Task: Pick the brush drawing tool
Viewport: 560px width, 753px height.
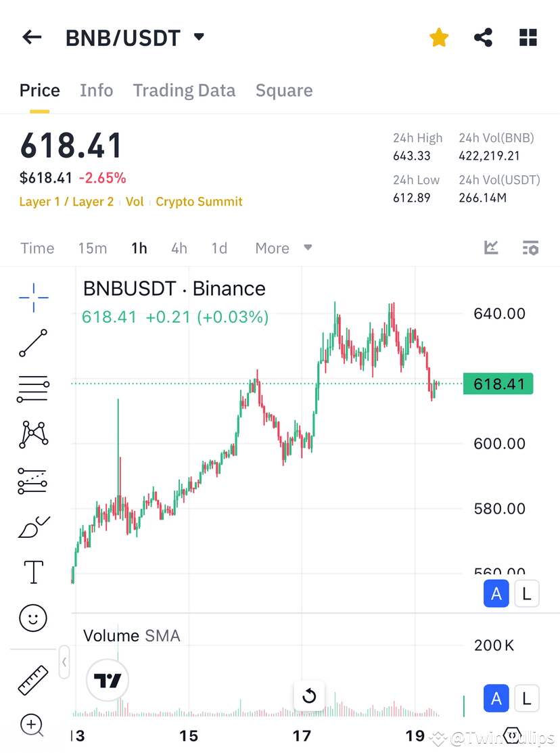Action: click(x=33, y=526)
